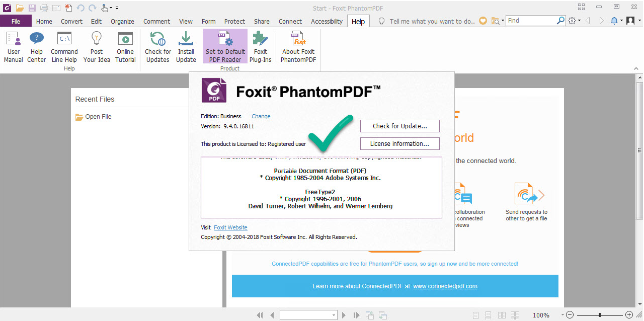Expand the hand touch mode dropdown arrow

pyautogui.click(x=111, y=8)
